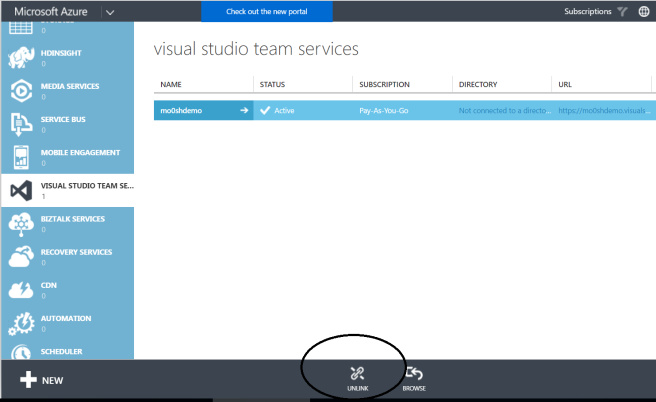Open the HDInsight elephant icon
The image size is (656, 402).
click(21, 57)
